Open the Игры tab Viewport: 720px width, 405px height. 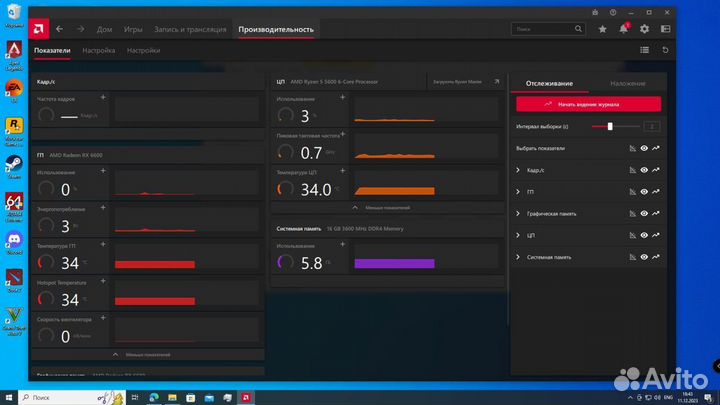coord(133,29)
